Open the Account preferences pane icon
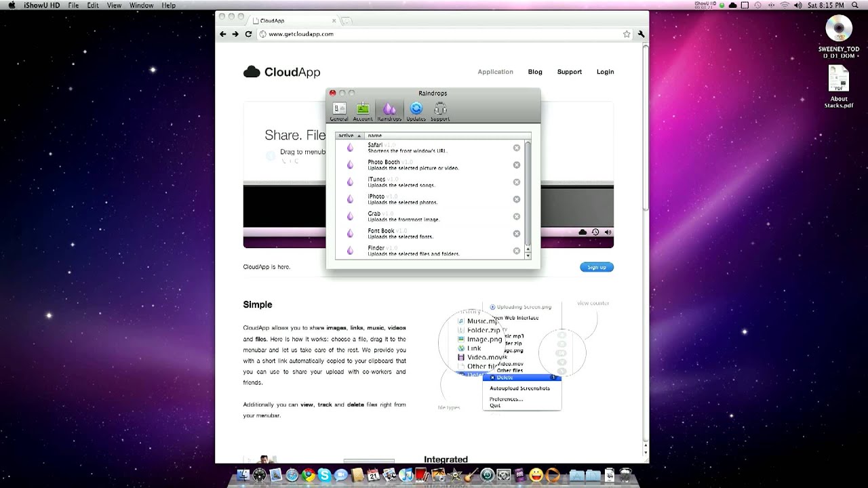This screenshot has width=868, height=488. coord(363,111)
